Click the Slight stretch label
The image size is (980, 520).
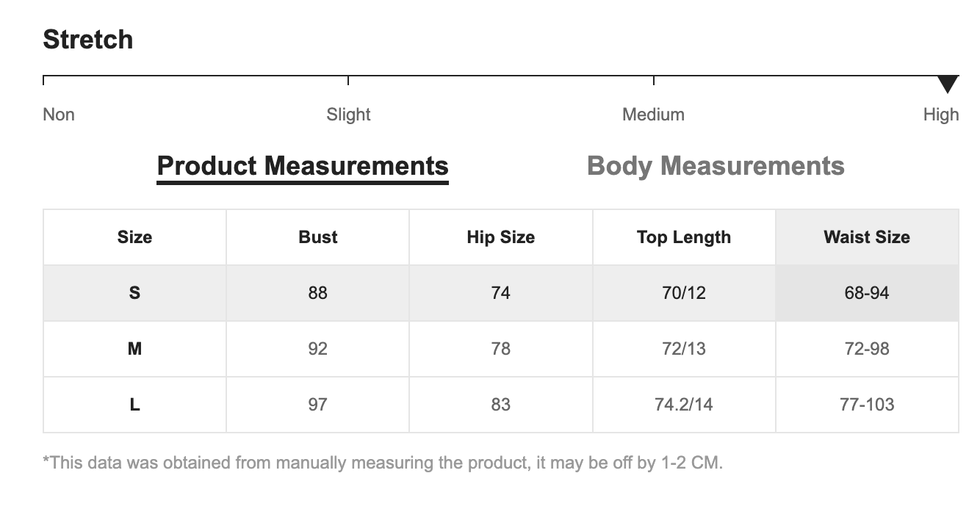click(x=348, y=115)
